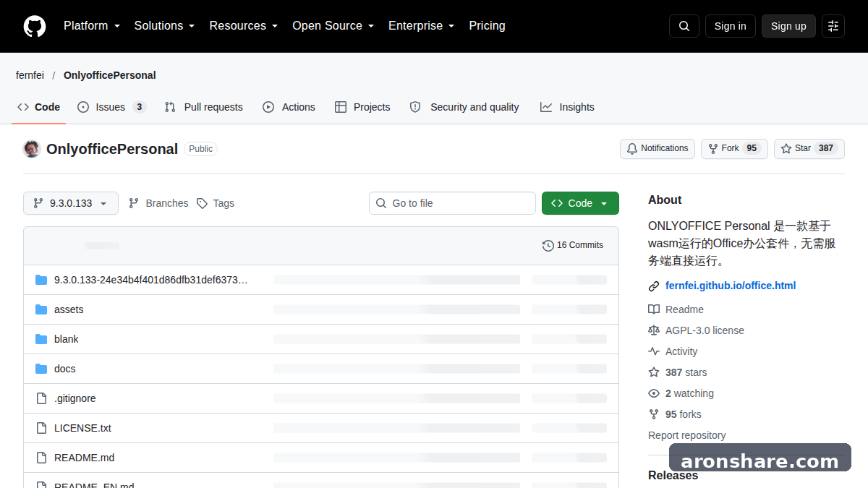This screenshot has height=488, width=868.
Task: Open fernfei.github.io/office.html link
Action: coord(731,286)
